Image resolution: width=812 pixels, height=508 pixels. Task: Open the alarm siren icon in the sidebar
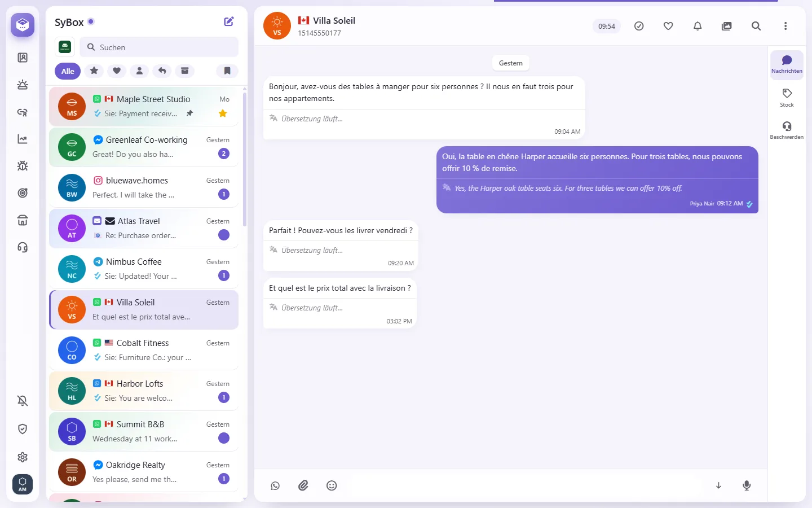(x=23, y=85)
